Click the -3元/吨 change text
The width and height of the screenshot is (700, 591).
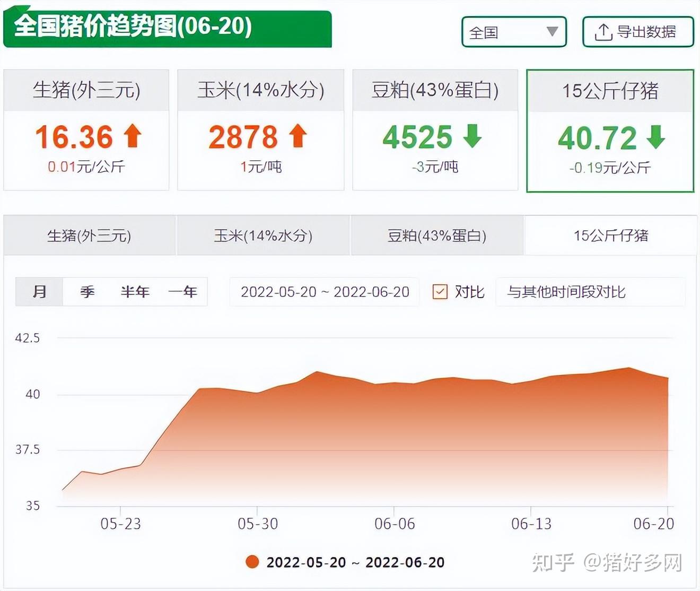[x=435, y=167]
